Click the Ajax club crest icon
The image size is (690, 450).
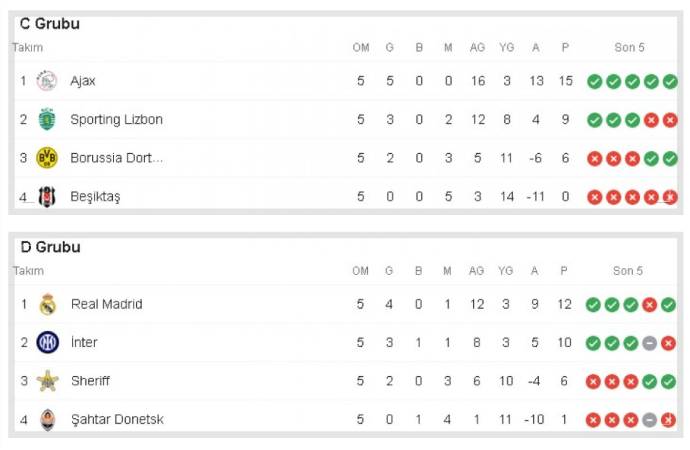(x=47, y=81)
